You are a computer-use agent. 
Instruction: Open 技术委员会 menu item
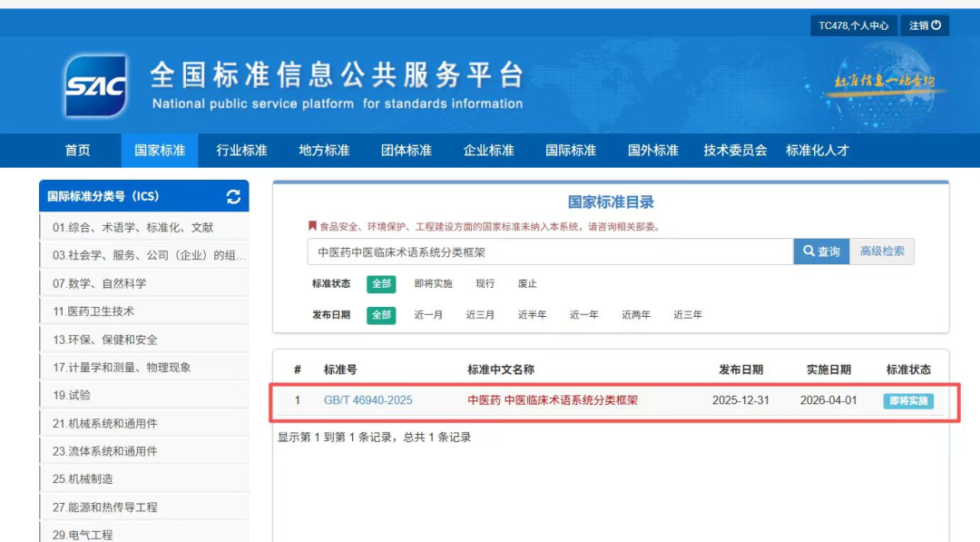(735, 151)
